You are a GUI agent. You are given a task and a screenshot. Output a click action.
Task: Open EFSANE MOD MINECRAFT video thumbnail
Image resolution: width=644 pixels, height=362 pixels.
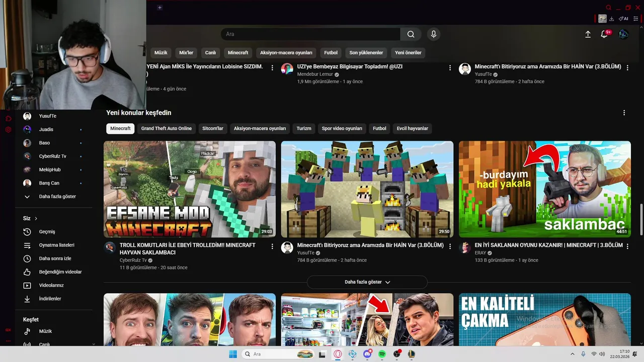click(190, 189)
